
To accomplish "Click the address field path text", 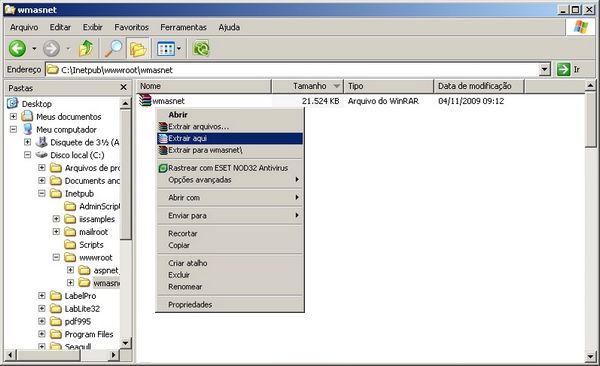I will point(117,70).
